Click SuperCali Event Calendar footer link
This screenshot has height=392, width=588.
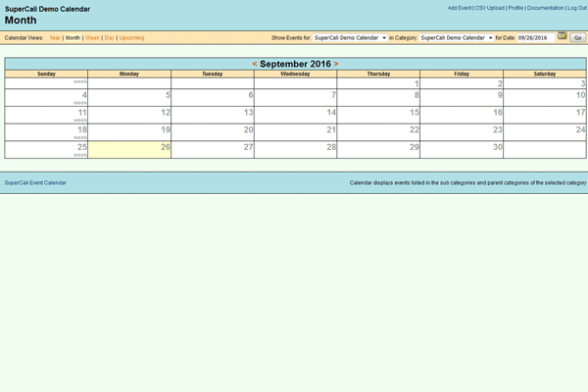(x=35, y=182)
